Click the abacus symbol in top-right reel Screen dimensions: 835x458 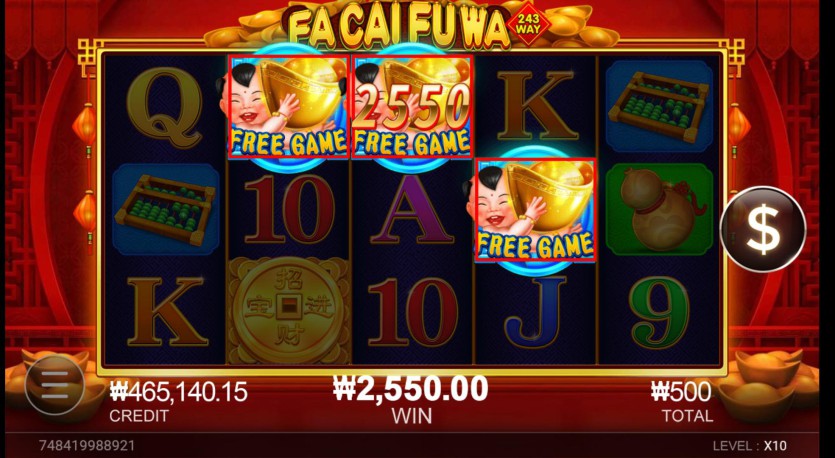coord(659,107)
